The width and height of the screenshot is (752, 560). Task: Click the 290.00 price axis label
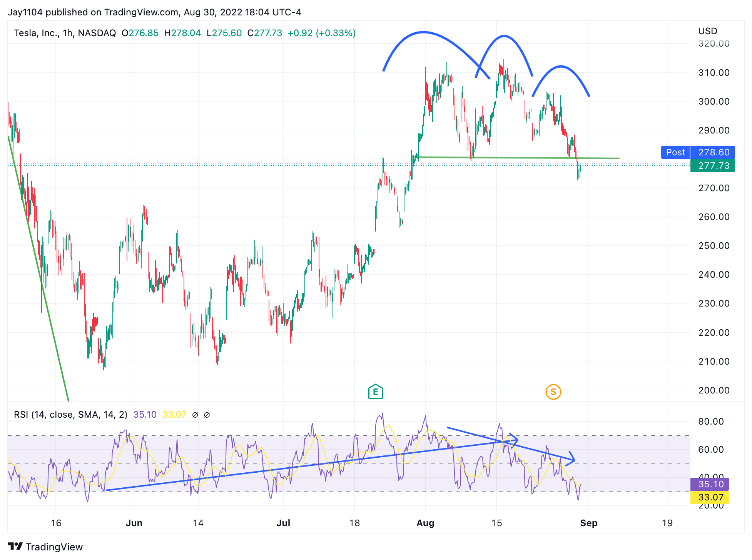(714, 130)
